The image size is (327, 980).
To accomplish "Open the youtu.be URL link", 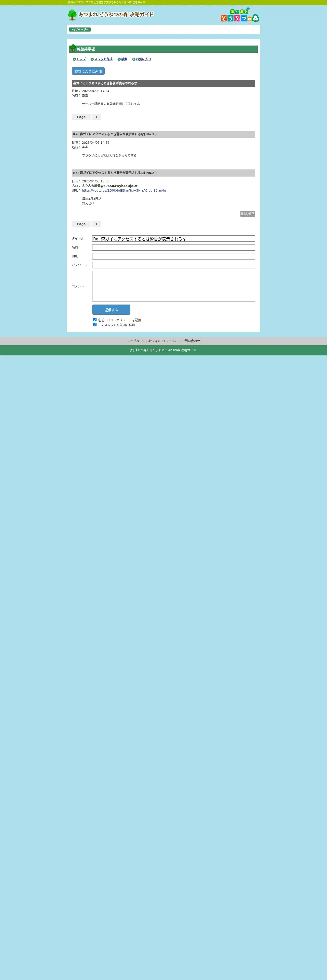I will coord(124,191).
